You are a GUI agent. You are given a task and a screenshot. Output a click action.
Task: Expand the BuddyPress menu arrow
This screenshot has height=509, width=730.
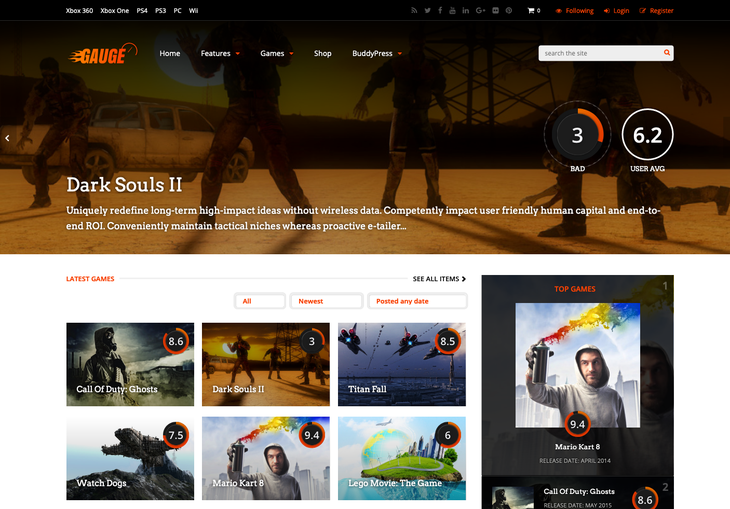[399, 54]
